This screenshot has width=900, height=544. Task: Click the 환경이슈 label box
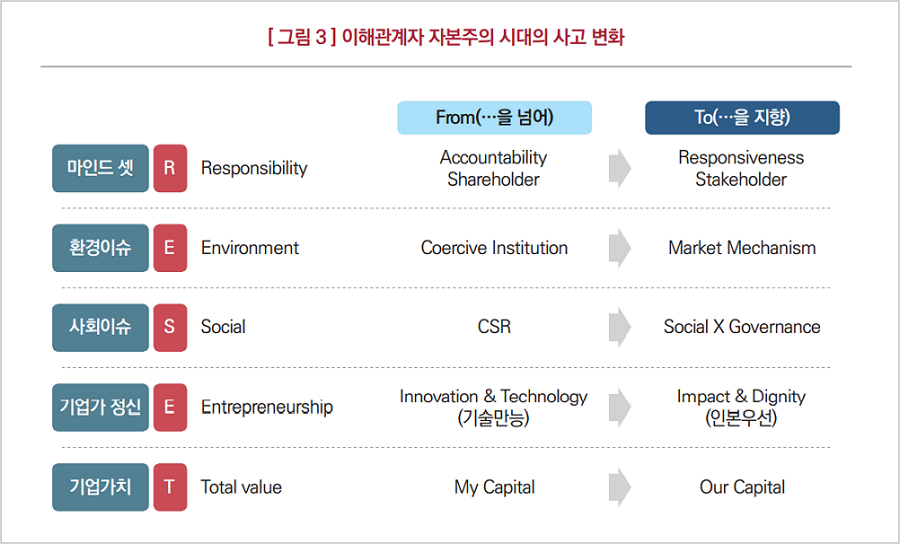(100, 248)
